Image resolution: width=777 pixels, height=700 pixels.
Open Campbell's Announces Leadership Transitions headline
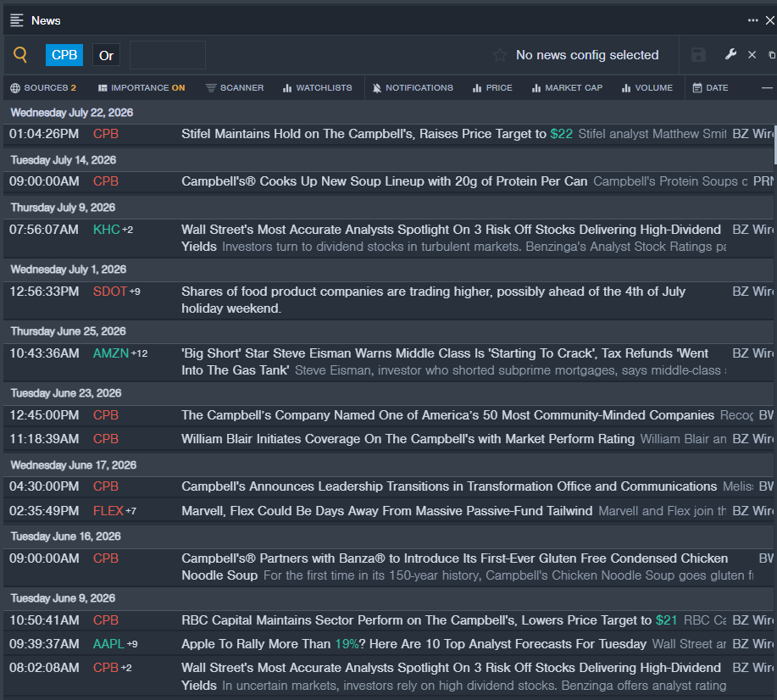(449, 486)
